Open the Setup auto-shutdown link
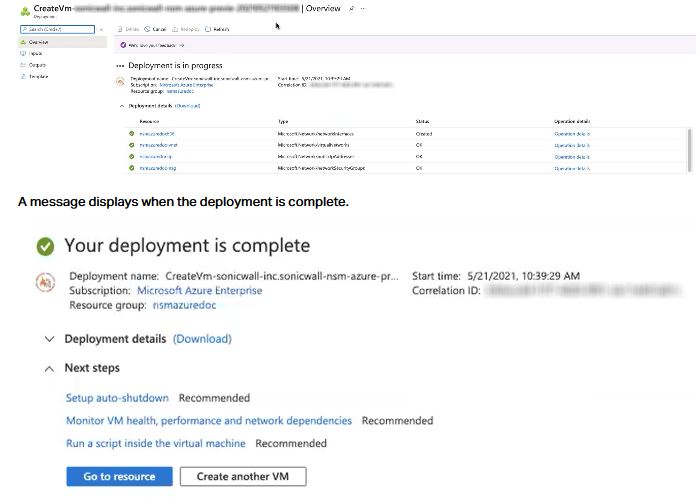The image size is (698, 504). 117,398
